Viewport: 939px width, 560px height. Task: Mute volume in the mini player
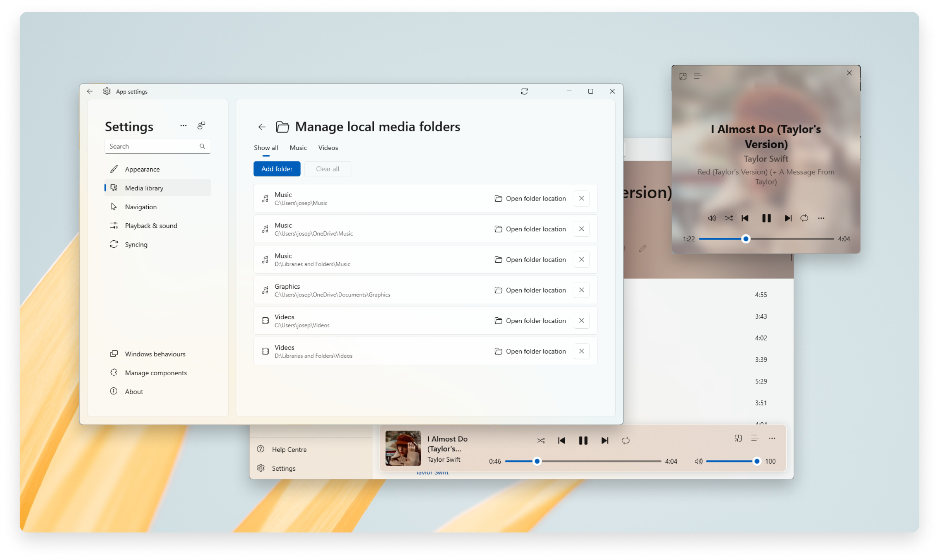pos(712,218)
